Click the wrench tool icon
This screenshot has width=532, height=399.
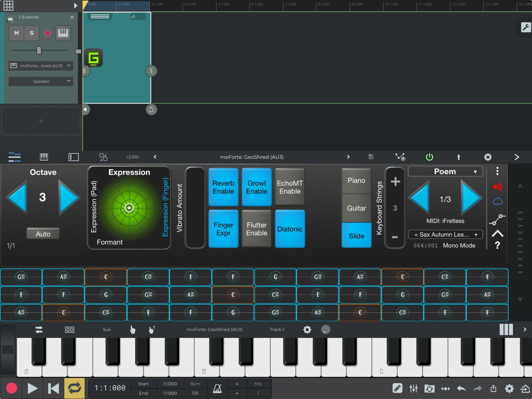526,27
